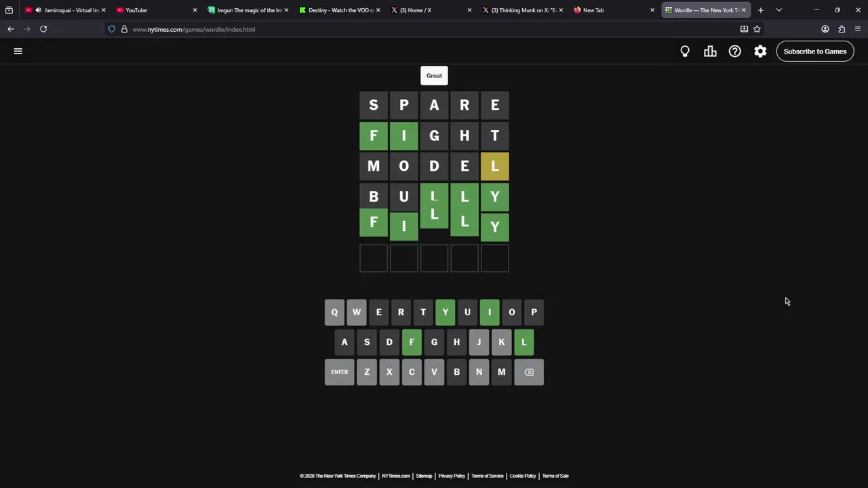Screen dimensions: 868x488
Task: Switch to the Imgur tab
Action: coord(247,10)
